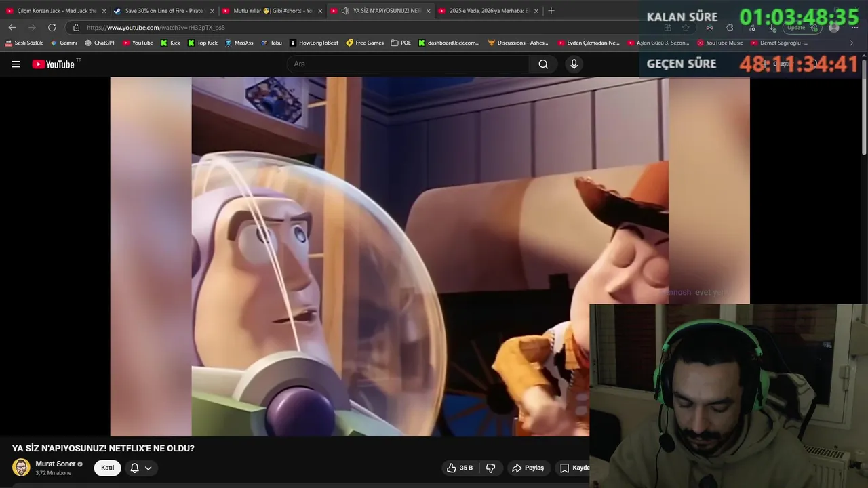The image size is (868, 488).
Task: Close the Çılgın Korsan Jack tab
Action: (x=104, y=11)
